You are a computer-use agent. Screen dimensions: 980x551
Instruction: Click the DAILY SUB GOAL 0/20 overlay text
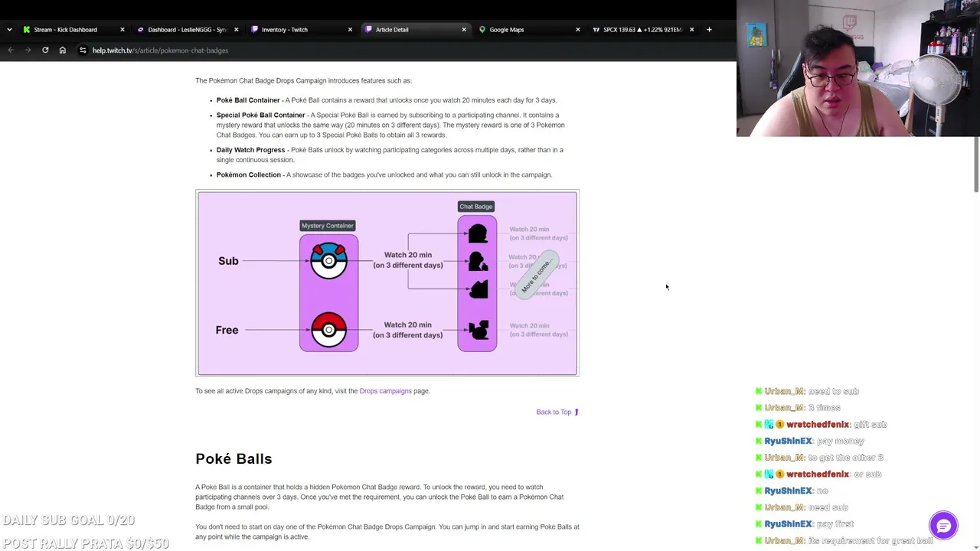[x=69, y=520]
